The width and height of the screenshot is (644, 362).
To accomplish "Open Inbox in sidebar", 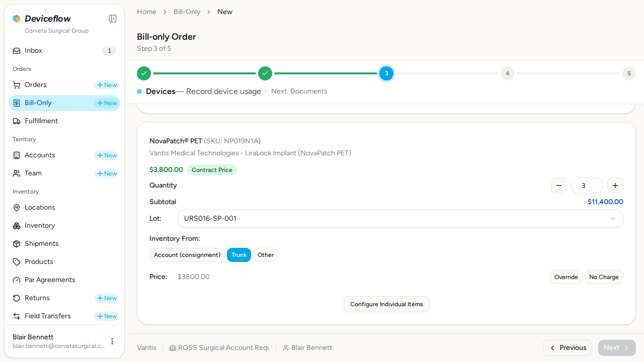I will pos(64,51).
